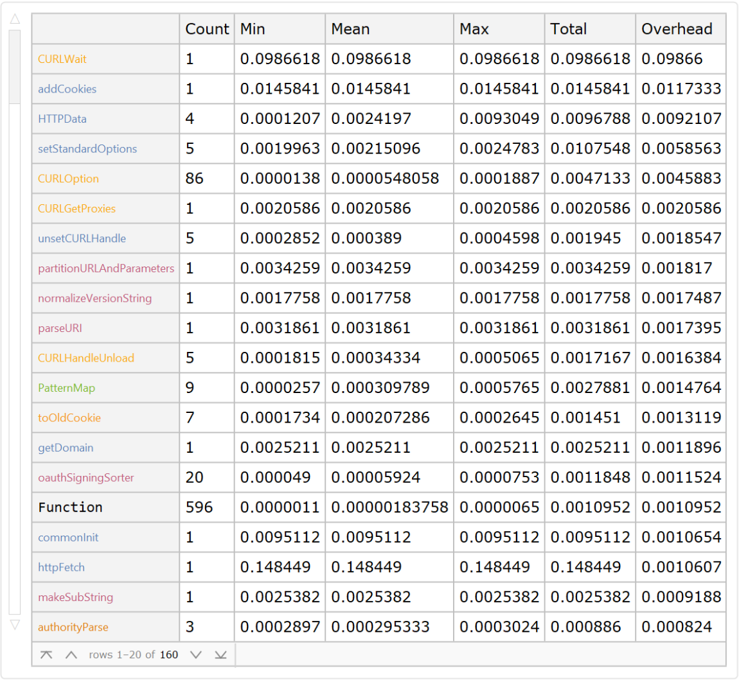Click the Total column header
This screenshot has height=700, width=739.
[x=569, y=29]
